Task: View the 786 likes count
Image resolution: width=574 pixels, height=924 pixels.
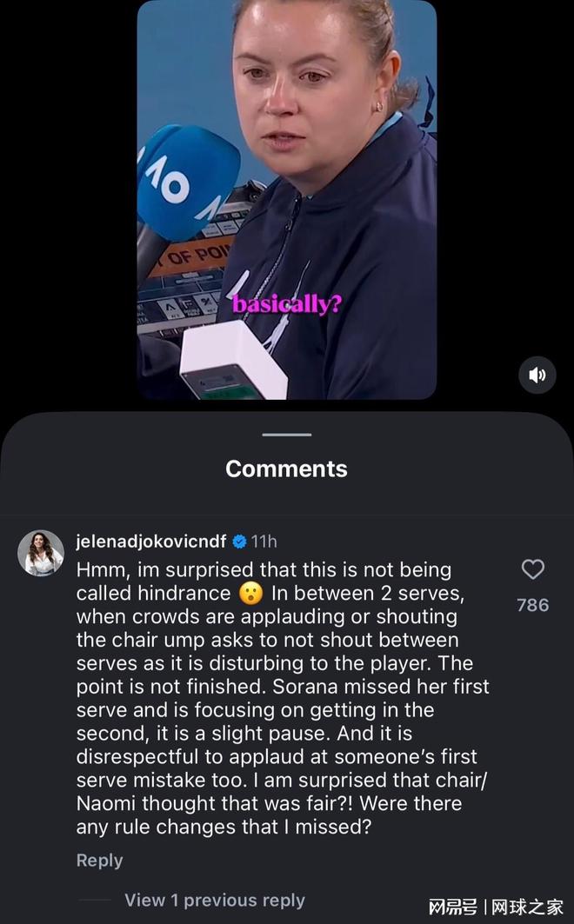Action: click(533, 605)
